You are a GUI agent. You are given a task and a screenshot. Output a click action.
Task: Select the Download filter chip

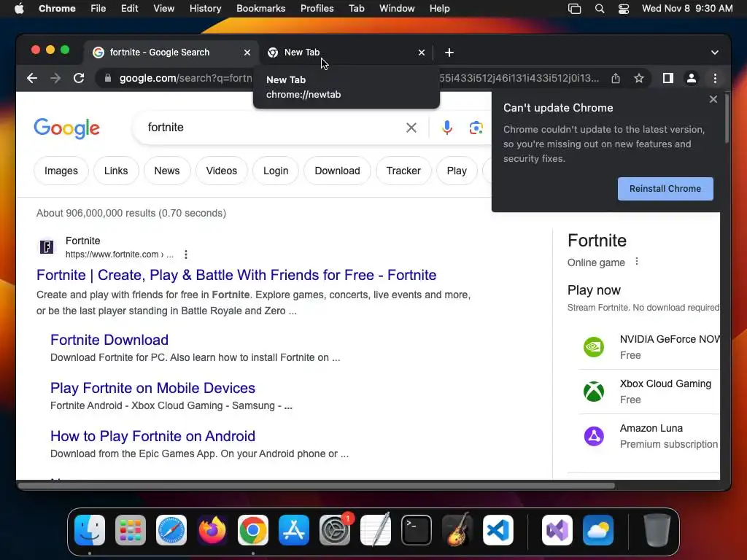point(337,171)
